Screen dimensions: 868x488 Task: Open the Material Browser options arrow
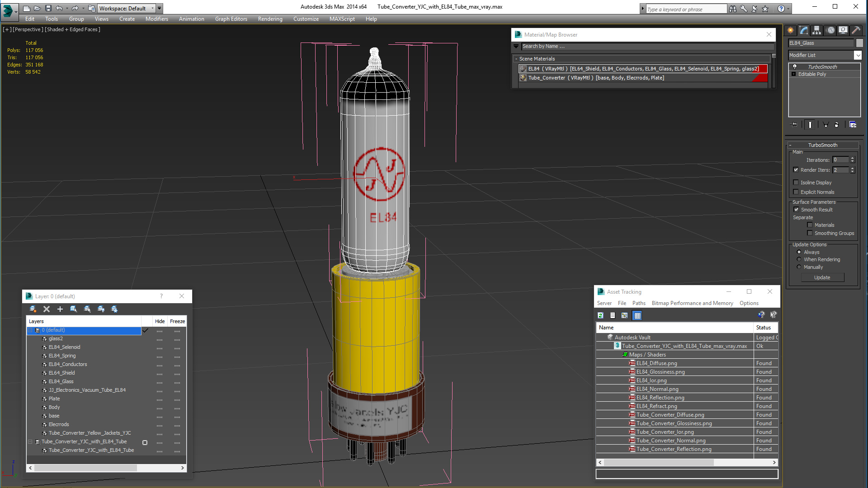coord(516,47)
